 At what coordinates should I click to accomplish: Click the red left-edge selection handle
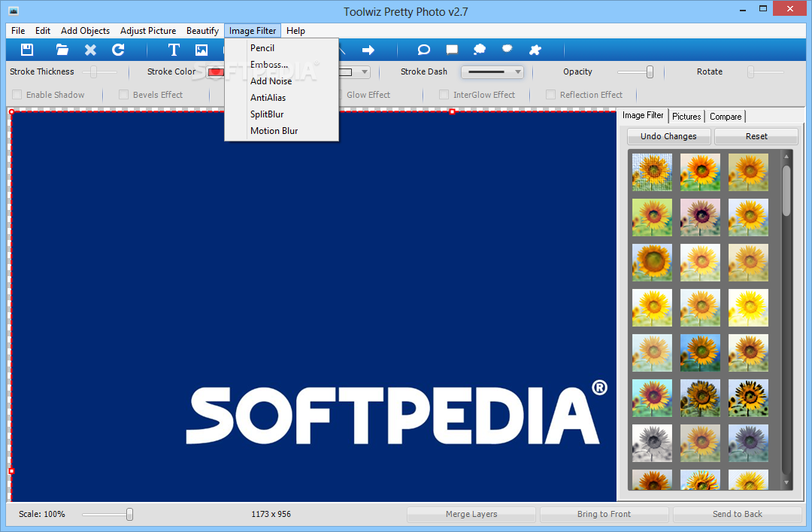[11, 471]
